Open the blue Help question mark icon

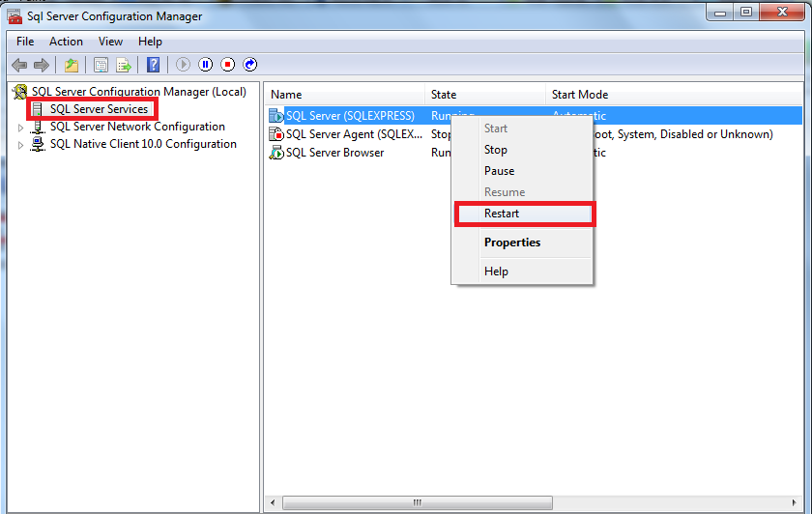[x=154, y=65]
